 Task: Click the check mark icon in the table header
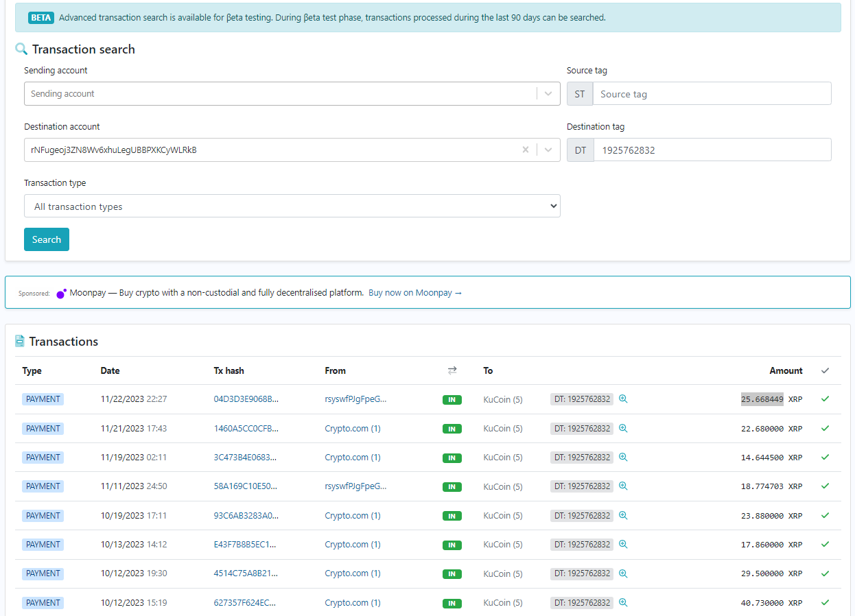pos(825,370)
